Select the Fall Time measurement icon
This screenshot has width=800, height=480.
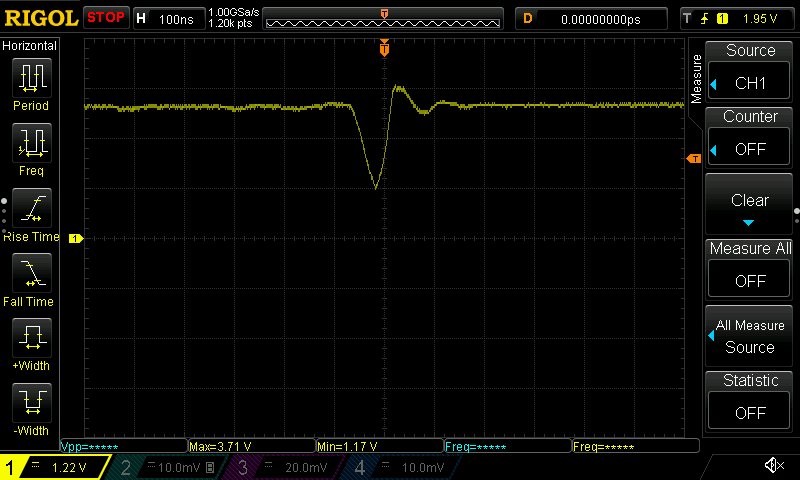32,273
